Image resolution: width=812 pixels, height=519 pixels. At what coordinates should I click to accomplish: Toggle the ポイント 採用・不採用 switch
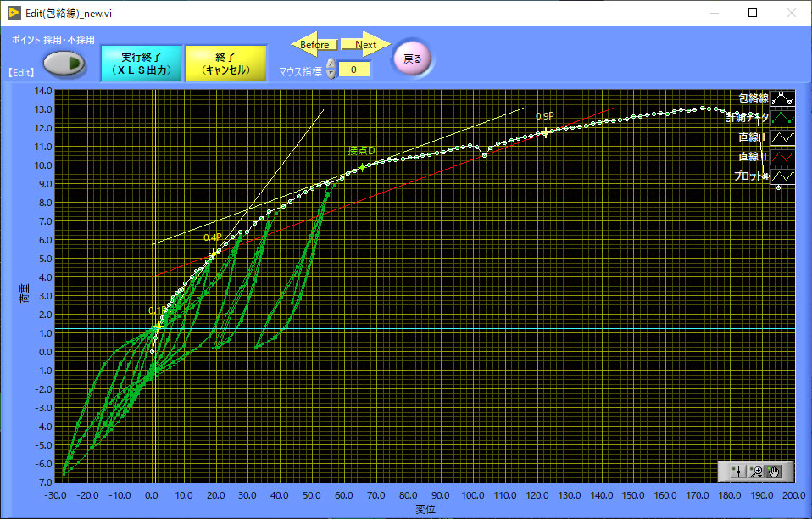click(x=64, y=63)
